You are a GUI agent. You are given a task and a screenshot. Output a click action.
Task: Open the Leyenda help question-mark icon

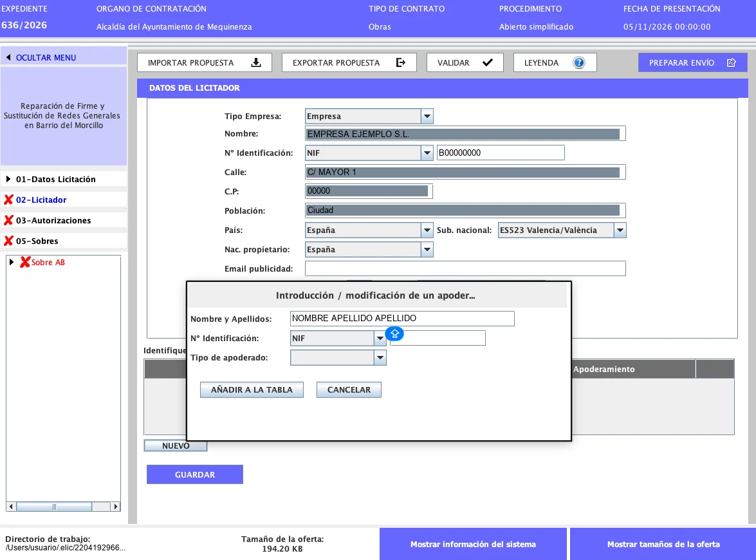click(578, 62)
